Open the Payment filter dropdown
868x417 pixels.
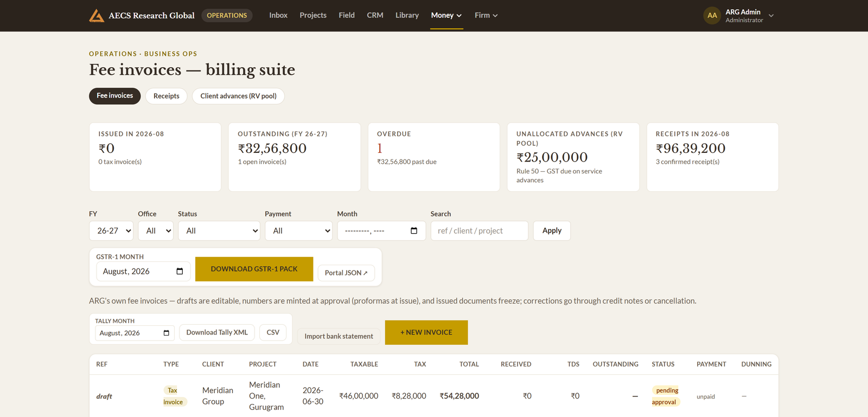298,231
